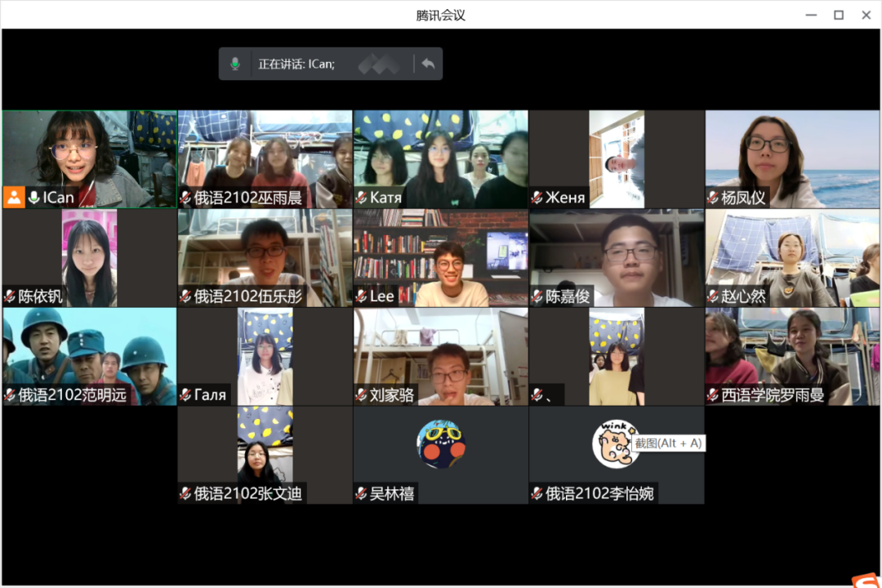Click the orange host icon beside ICan
The height and width of the screenshot is (588, 882).
click(x=14, y=198)
